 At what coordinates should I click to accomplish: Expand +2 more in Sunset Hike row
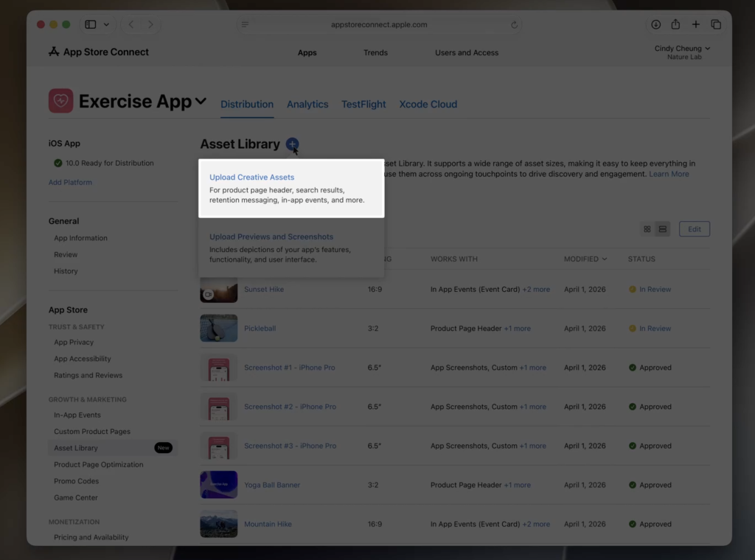coord(536,289)
